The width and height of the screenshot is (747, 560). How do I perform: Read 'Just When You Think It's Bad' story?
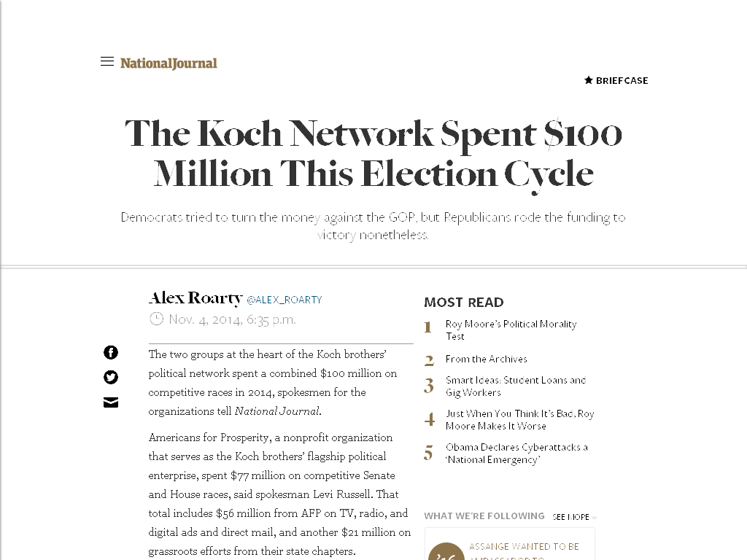(x=519, y=419)
